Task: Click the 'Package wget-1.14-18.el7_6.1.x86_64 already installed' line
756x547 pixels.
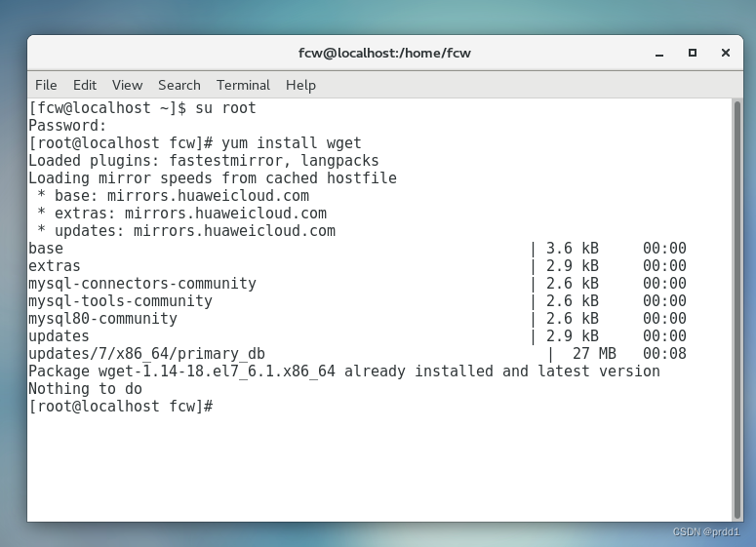Action: click(x=344, y=371)
